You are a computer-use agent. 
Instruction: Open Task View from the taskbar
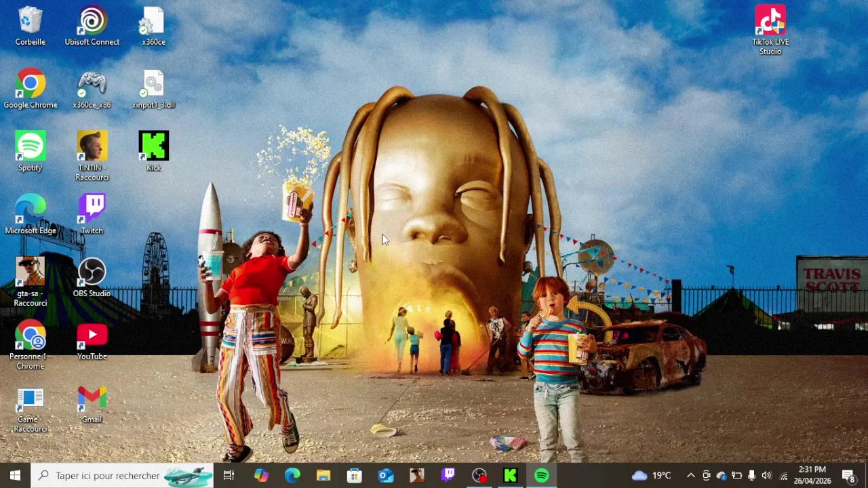tap(229, 476)
